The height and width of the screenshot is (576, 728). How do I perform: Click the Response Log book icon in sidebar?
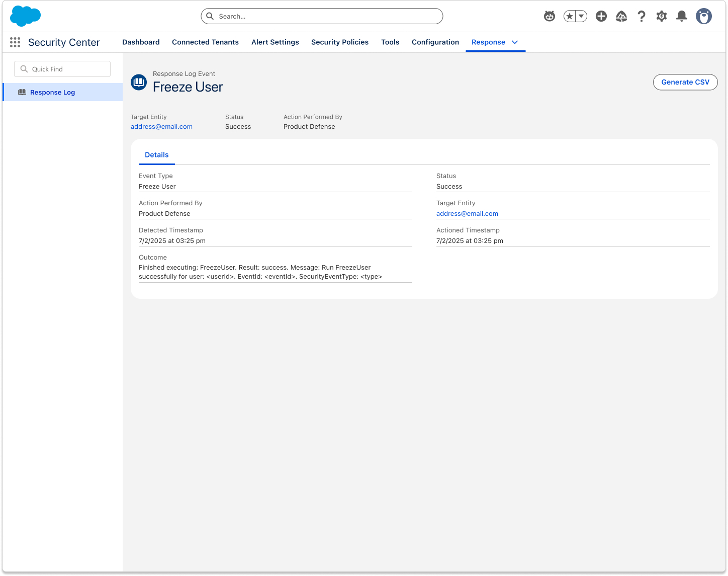coord(22,92)
